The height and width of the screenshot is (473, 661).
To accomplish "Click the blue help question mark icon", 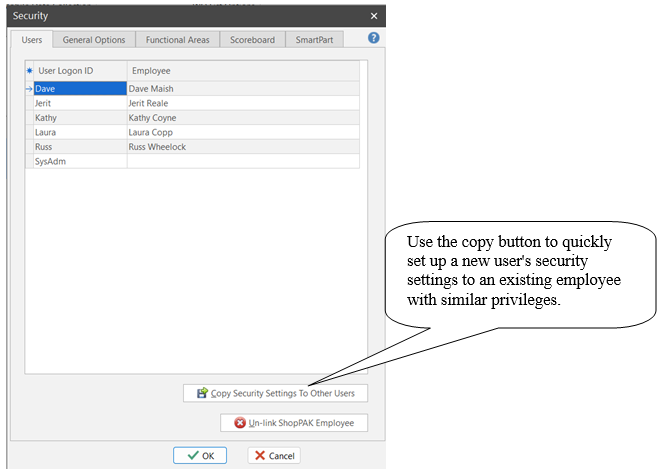I will coord(373,38).
